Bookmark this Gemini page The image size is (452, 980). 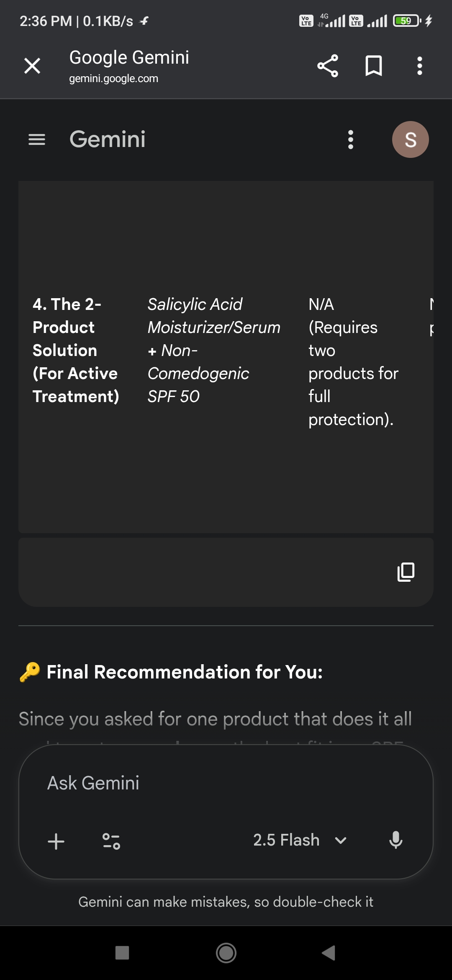coord(373,66)
